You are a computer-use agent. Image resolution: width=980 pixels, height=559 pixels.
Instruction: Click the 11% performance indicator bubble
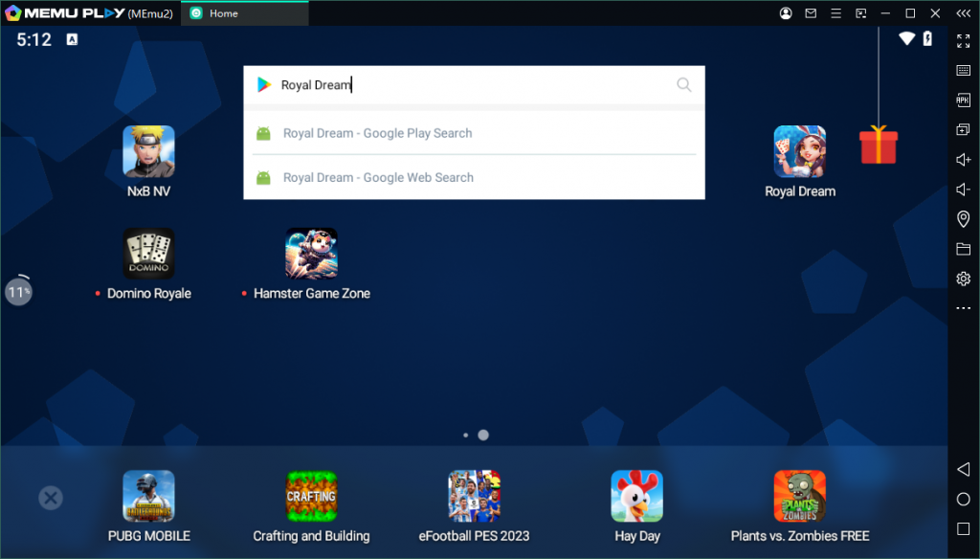[x=18, y=291]
